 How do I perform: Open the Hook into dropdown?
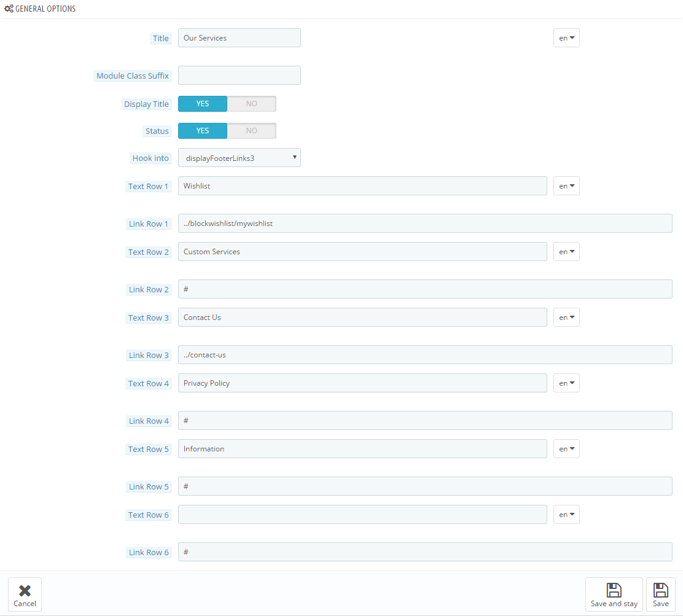[x=239, y=158]
